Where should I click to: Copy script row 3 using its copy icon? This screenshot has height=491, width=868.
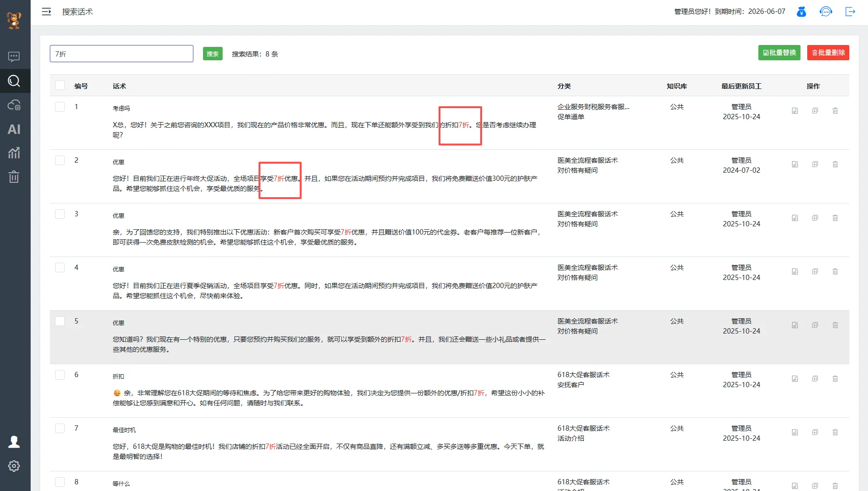815,218
